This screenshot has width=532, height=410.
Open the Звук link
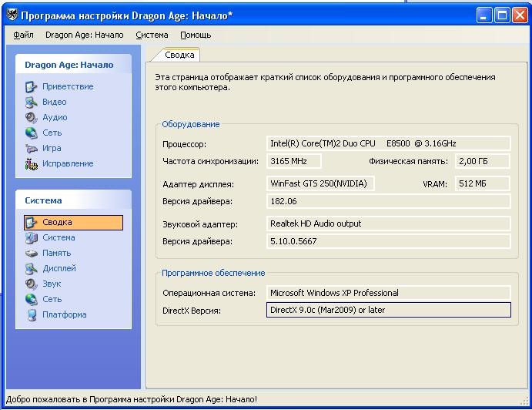coord(52,284)
